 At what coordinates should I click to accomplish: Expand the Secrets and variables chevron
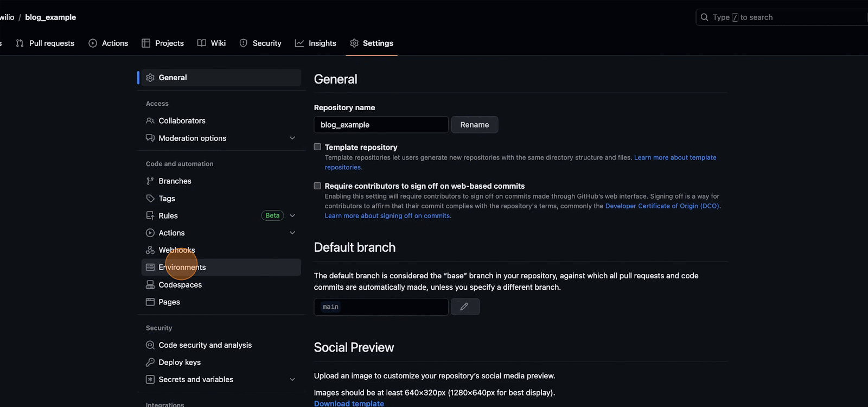pos(292,379)
